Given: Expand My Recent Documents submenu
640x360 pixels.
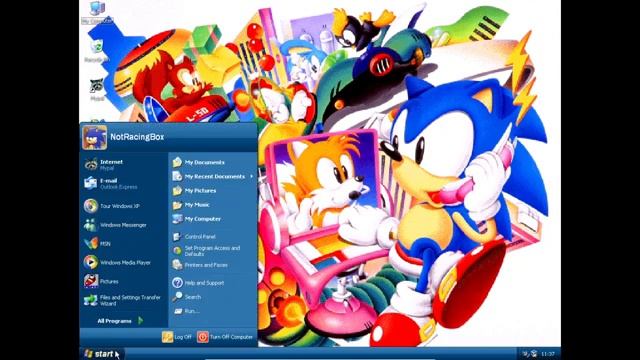Looking at the screenshot, I should point(213,176).
